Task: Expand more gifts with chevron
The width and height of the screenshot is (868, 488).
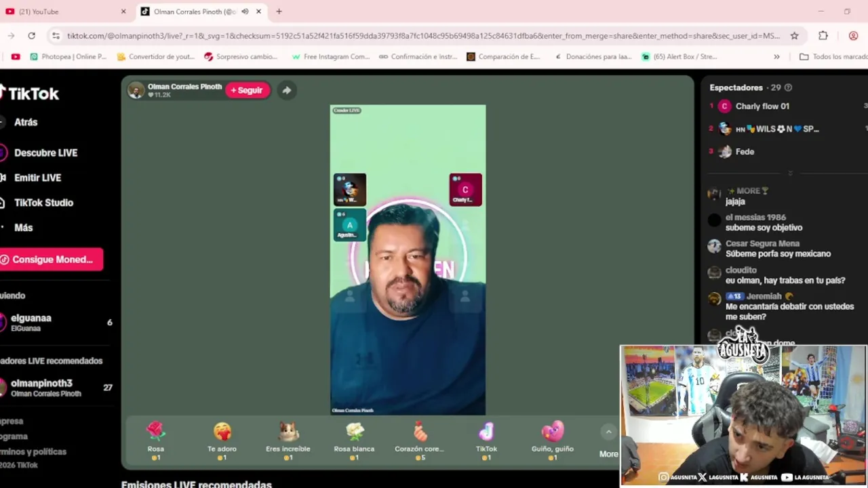Action: [x=608, y=432]
